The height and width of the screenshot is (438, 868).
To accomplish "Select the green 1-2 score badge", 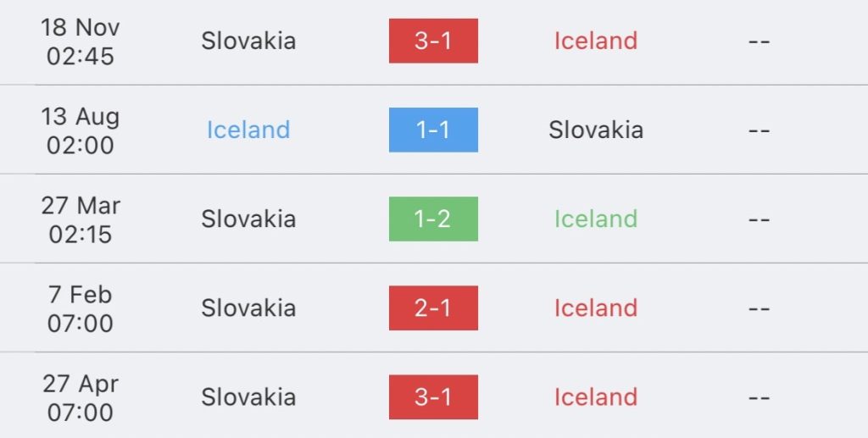I will tap(433, 219).
